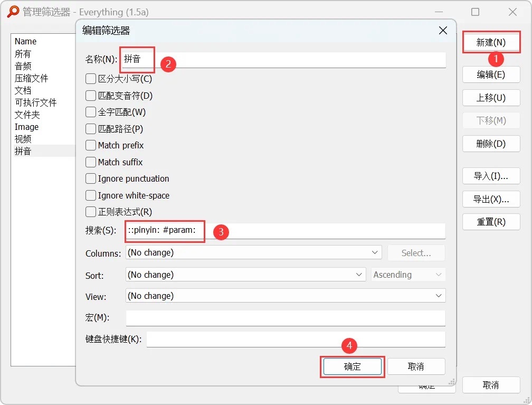This screenshot has width=532, height=405.
Task: Click the 导入(I)... button
Action: point(491,176)
